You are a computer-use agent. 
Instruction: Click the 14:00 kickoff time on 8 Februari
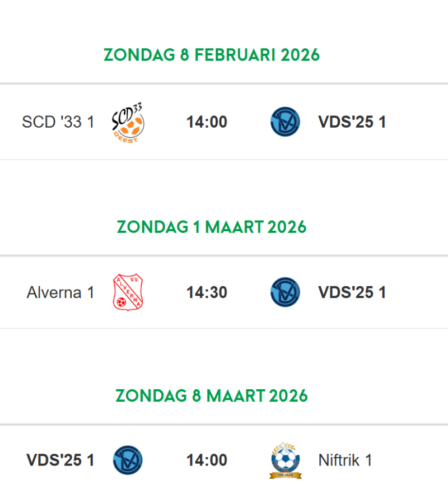[x=207, y=122]
